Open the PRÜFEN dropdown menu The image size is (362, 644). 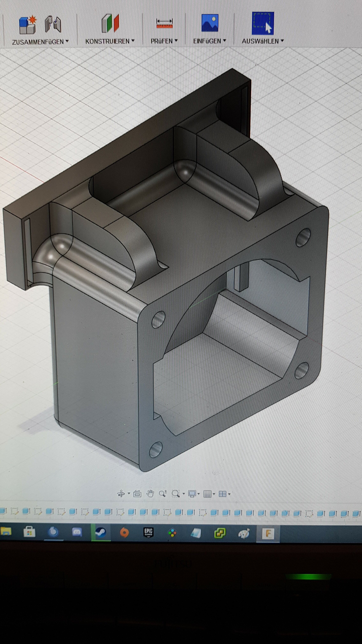pyautogui.click(x=164, y=41)
